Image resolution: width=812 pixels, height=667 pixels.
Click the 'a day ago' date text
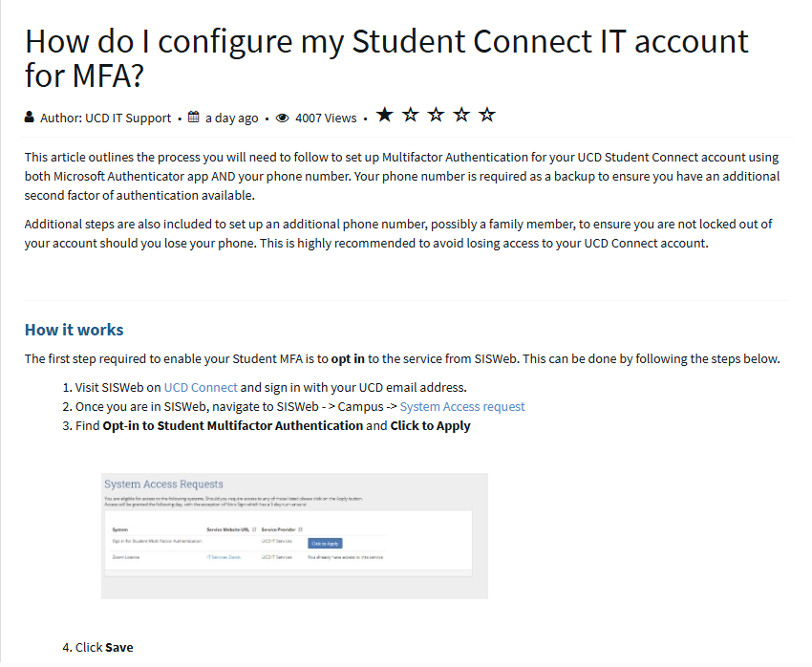(231, 118)
